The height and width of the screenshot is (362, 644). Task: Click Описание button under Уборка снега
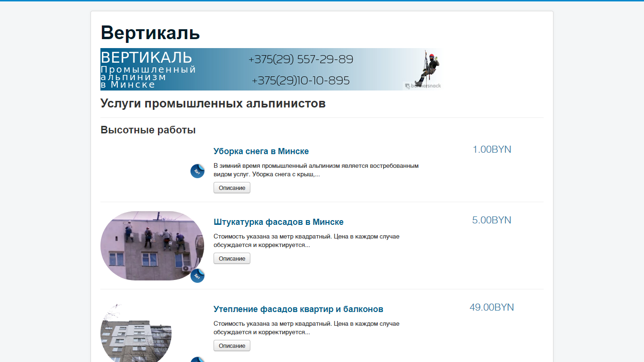tap(232, 188)
